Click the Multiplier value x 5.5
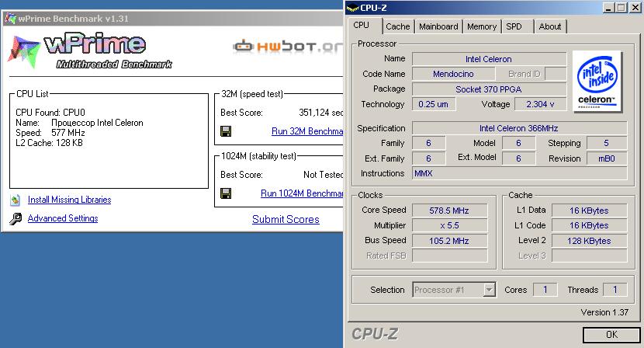Viewport: 644px width, 348px height. [x=450, y=225]
